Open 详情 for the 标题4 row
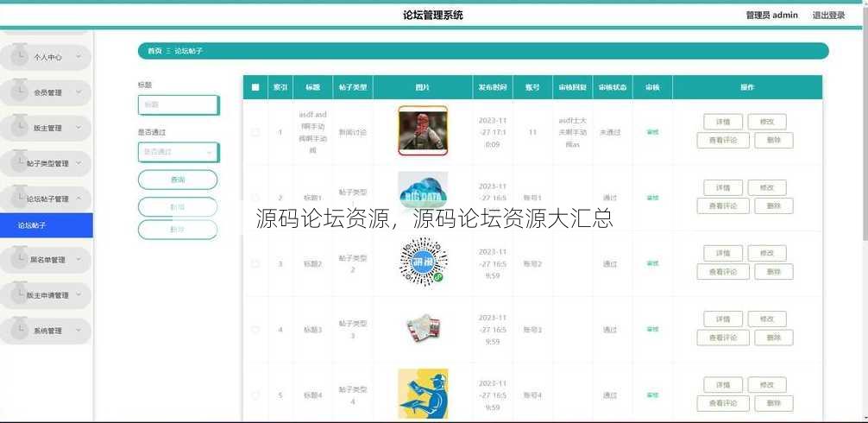Screen dimensions: 868x423 [x=723, y=385]
